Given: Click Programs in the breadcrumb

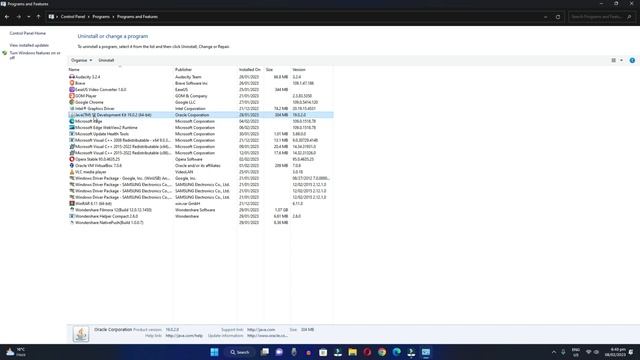Looking at the screenshot, I should pyautogui.click(x=101, y=17).
